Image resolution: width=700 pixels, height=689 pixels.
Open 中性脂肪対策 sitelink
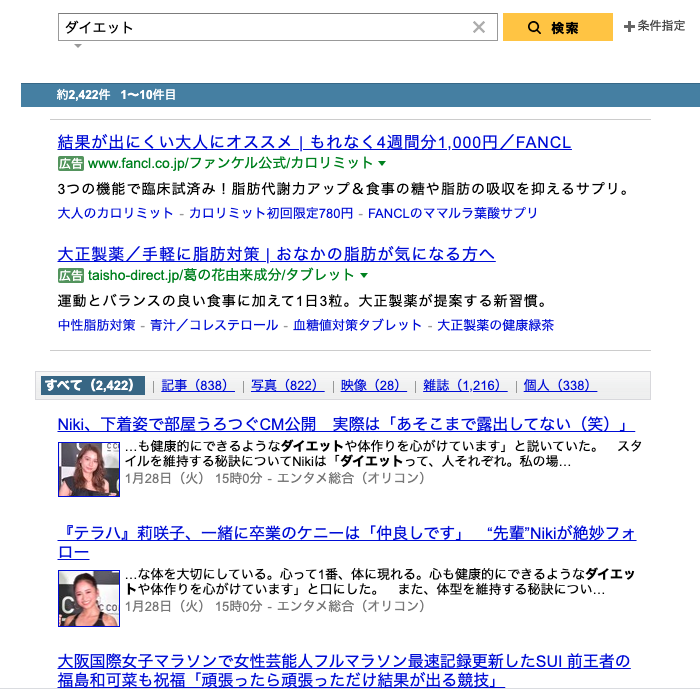(96, 325)
